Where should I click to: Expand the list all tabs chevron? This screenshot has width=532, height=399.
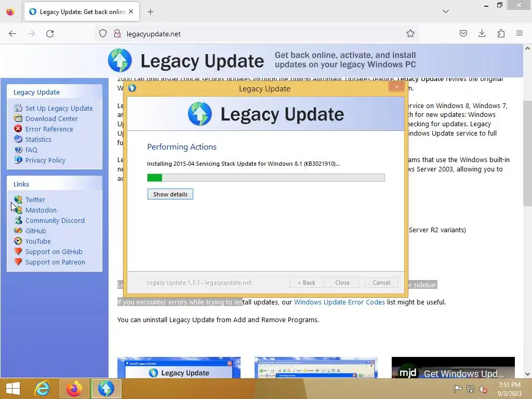point(445,11)
